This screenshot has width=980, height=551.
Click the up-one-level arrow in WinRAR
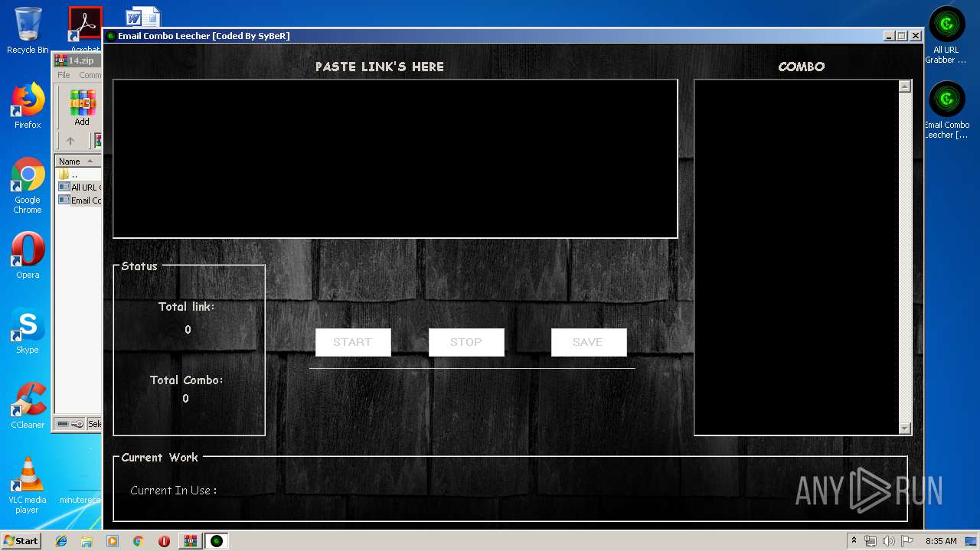click(70, 141)
